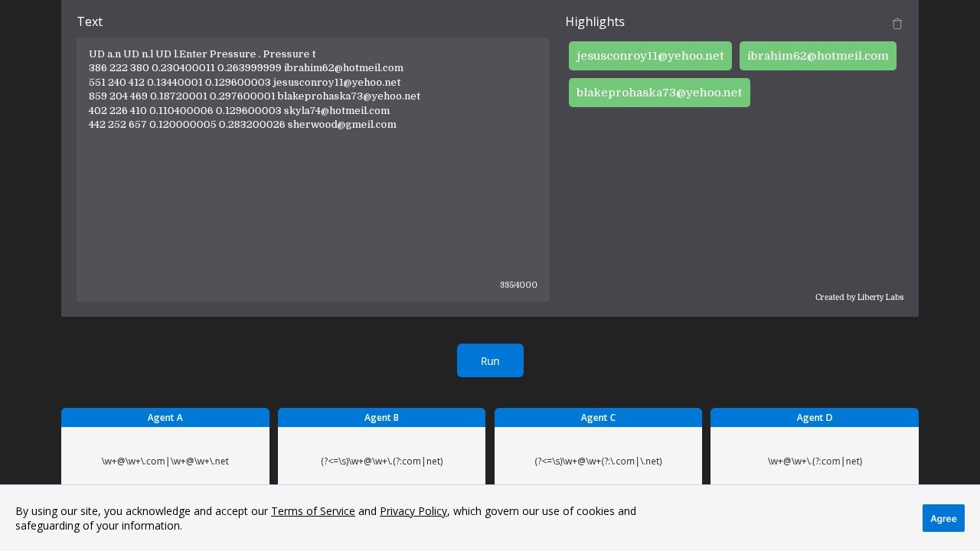This screenshot has height=551, width=980.
Task: Select the Agent B header
Action: click(x=381, y=418)
